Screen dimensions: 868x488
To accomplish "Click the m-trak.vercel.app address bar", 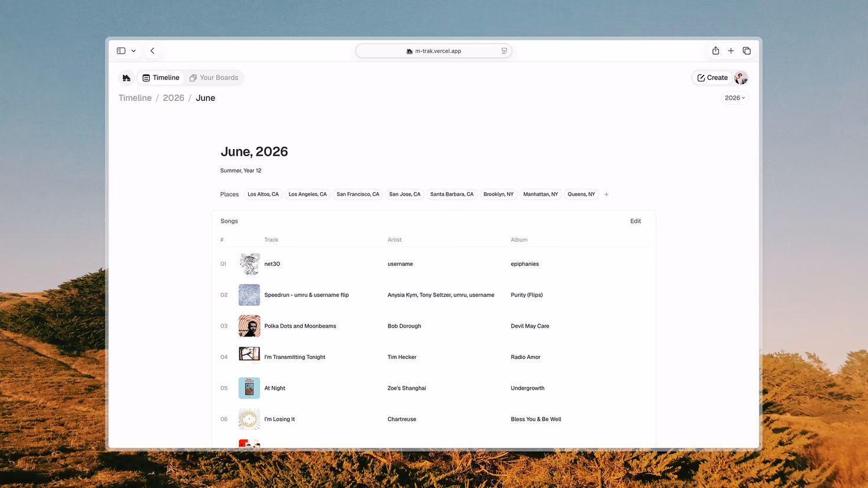I will [x=433, y=51].
